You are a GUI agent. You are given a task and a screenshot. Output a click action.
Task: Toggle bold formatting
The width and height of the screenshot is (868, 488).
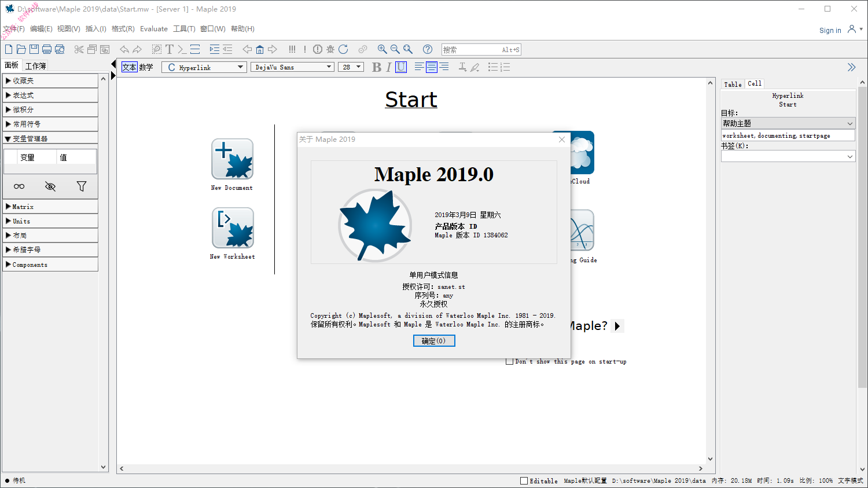point(377,67)
